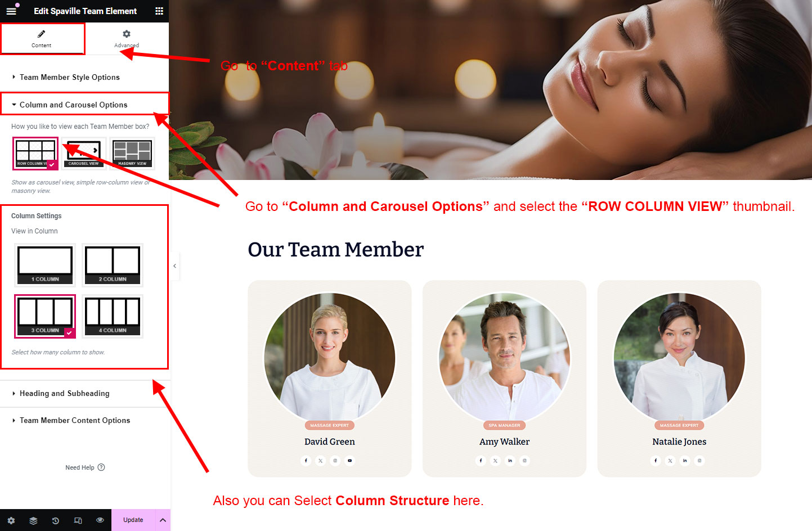Viewport: 812px width, 531px height.
Task: Open the widgets grid icon
Action: point(159,11)
